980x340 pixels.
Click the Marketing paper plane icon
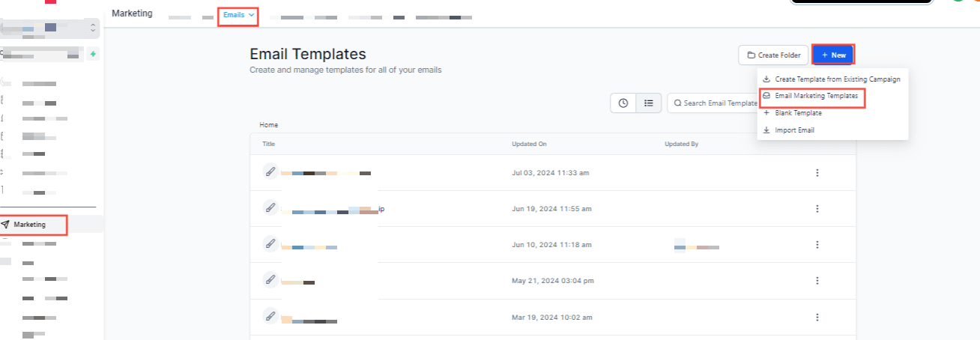[6, 225]
